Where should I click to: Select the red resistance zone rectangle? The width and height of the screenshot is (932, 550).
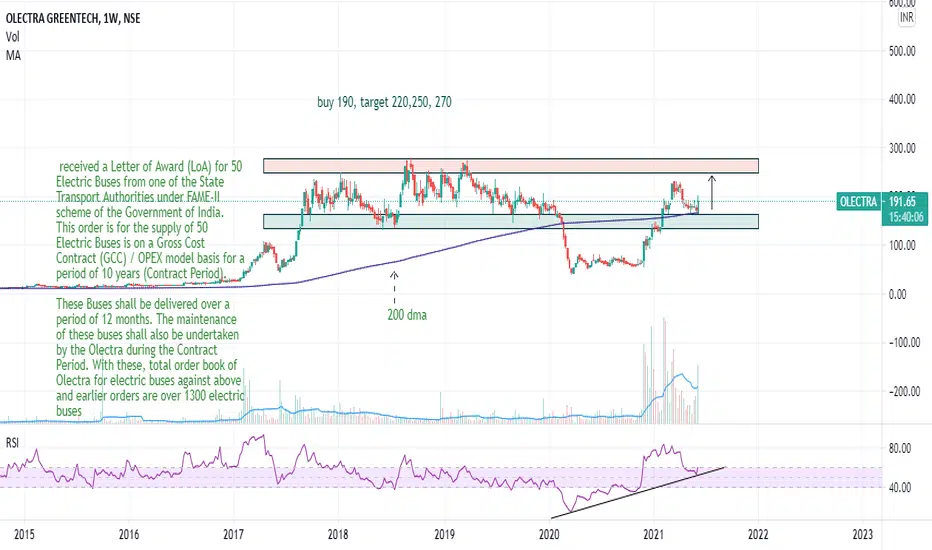click(511, 166)
